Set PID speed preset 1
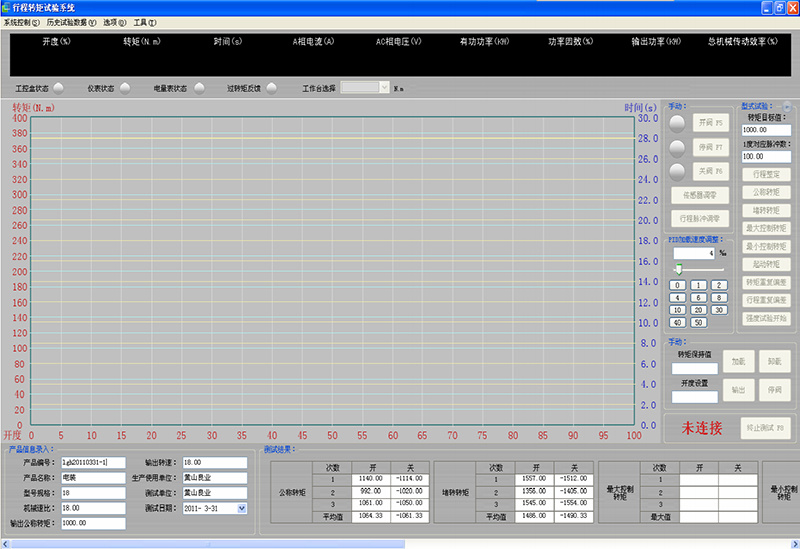The image size is (800, 549). [x=698, y=285]
